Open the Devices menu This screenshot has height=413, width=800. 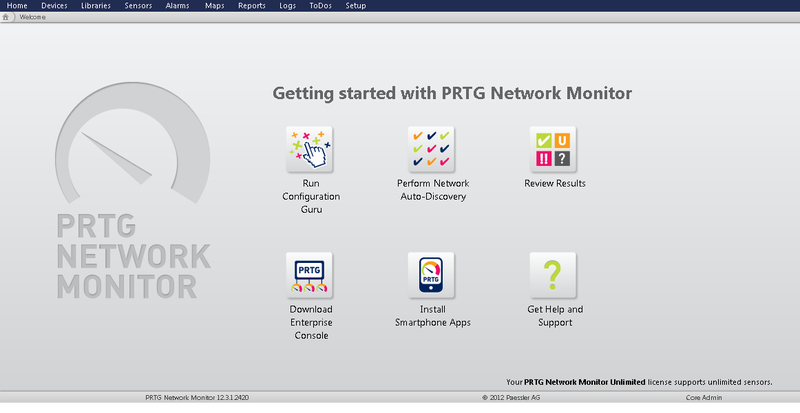coord(54,6)
